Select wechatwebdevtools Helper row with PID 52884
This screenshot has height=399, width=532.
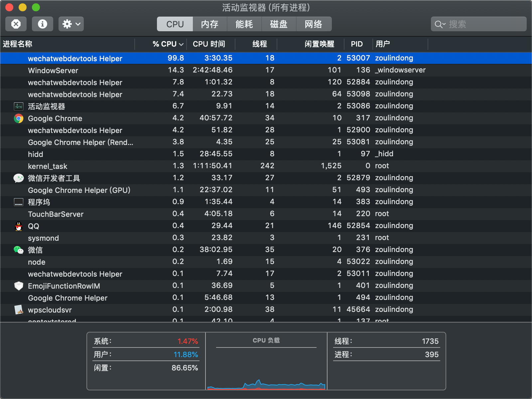point(266,82)
